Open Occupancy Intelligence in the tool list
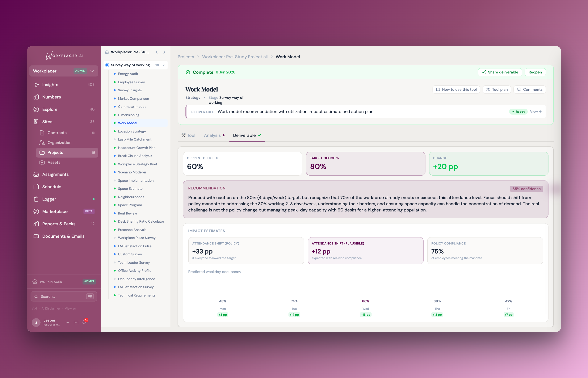588x378 pixels. [x=136, y=279]
